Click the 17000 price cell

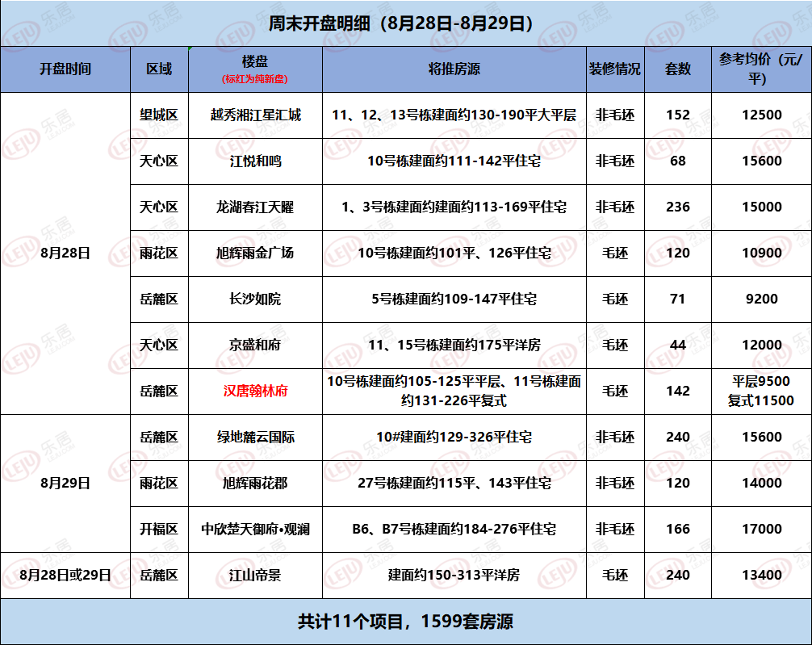click(762, 530)
